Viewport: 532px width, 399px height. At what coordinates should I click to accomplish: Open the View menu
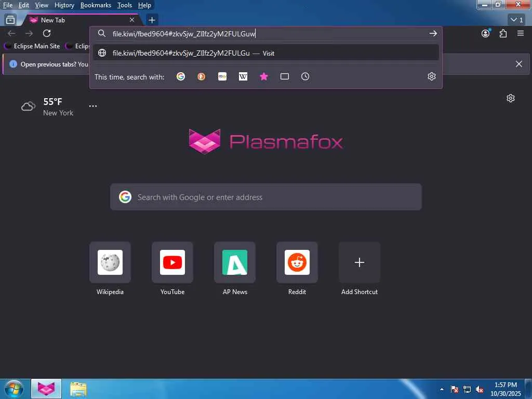(x=42, y=5)
